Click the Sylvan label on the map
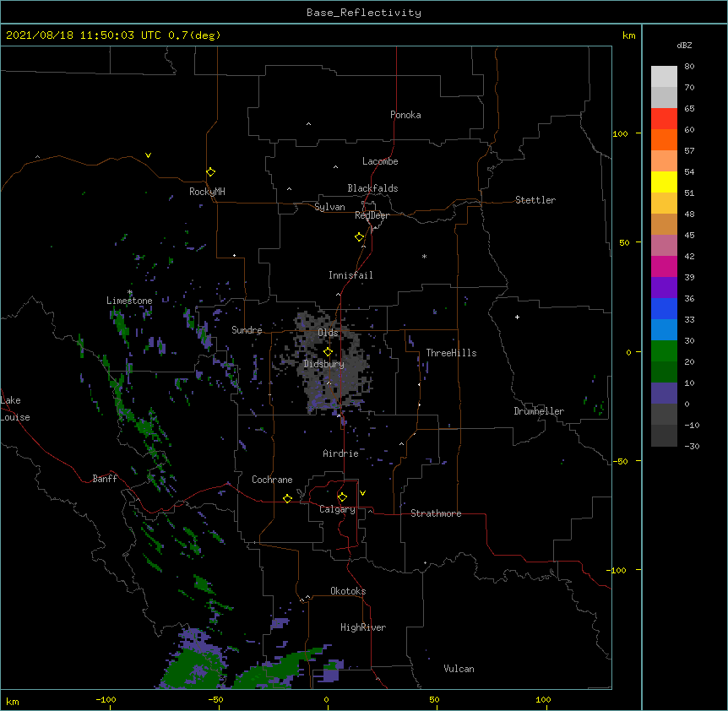Viewport: 728px width, 711px height. pyautogui.click(x=329, y=207)
